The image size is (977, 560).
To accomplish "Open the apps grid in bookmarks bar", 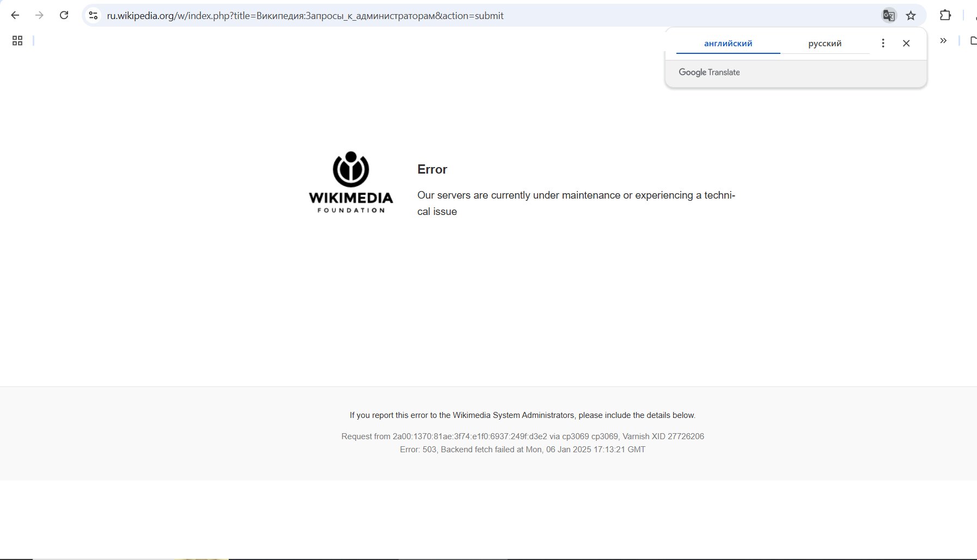I will (17, 41).
